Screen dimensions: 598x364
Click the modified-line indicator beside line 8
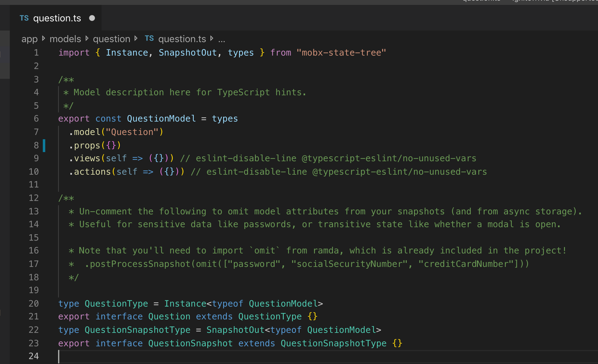[44, 145]
